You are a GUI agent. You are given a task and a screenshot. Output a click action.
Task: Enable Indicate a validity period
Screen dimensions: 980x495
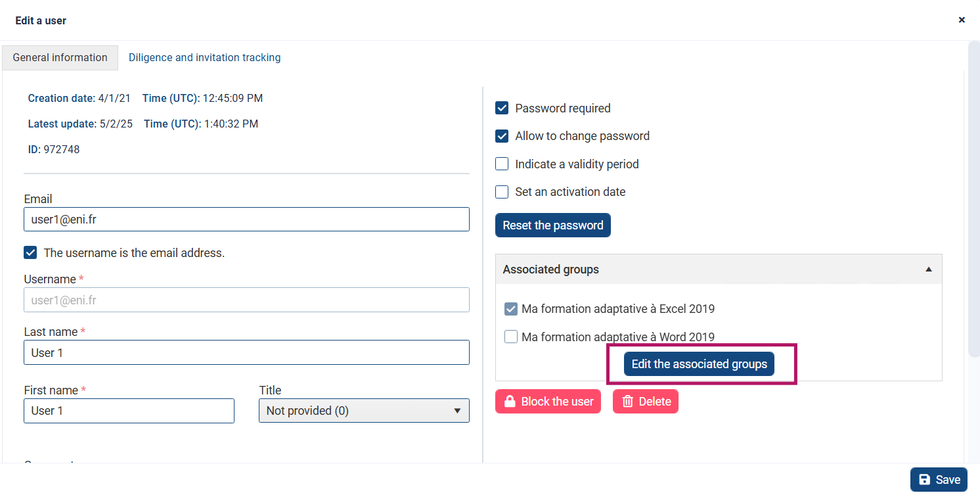tap(502, 164)
